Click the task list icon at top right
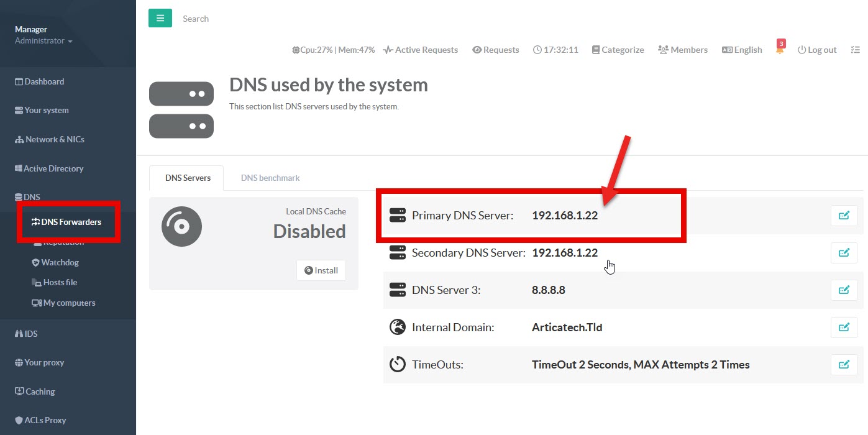 (855, 50)
